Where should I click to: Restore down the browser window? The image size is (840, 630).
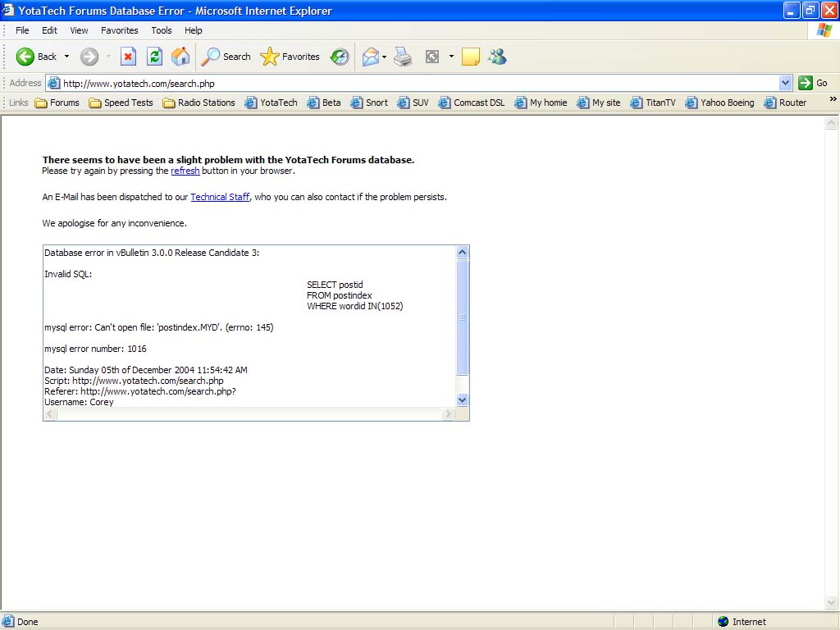coord(810,10)
